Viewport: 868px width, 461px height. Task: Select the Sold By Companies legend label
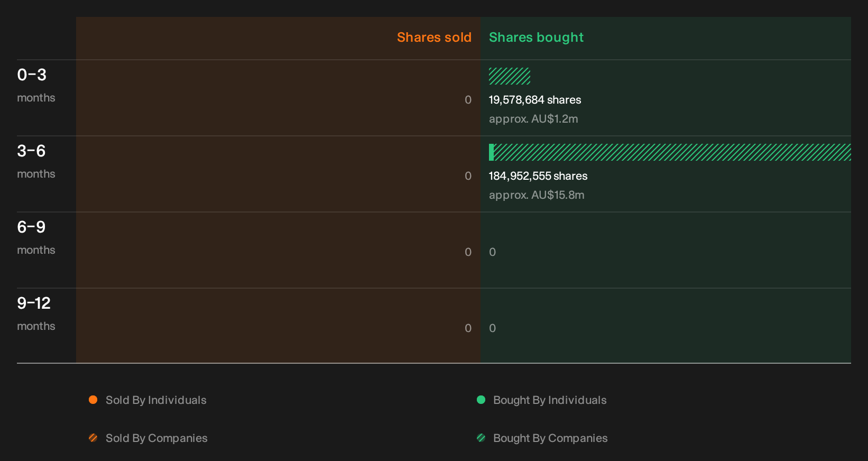coord(156,438)
